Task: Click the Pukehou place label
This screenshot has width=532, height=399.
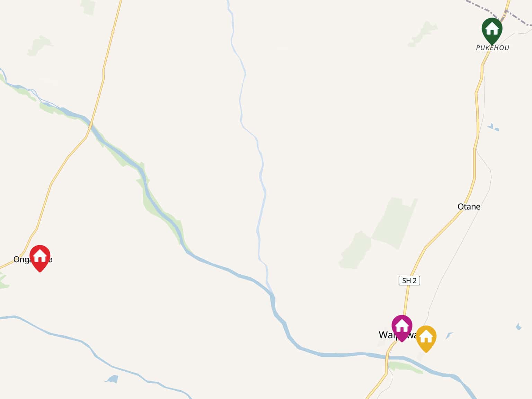Action: pos(493,48)
